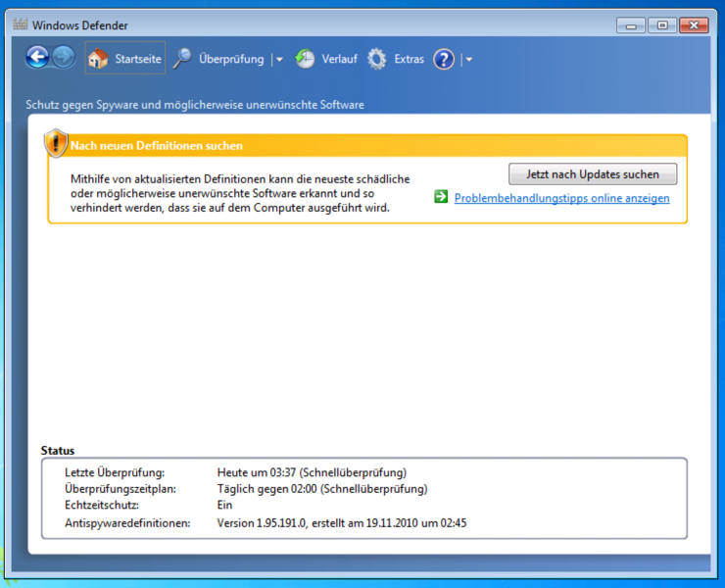Minimize the Windows Defender window

[x=630, y=24]
